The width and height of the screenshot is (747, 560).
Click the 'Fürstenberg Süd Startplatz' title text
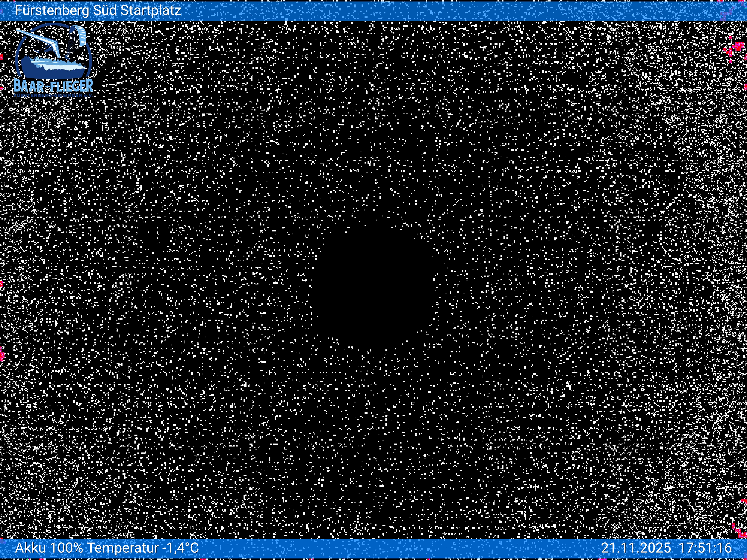click(98, 10)
